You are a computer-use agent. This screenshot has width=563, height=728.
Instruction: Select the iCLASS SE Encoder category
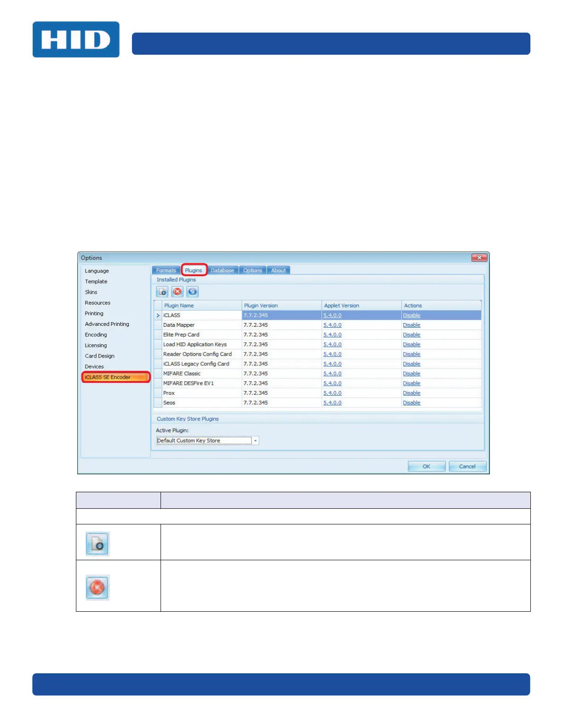point(116,377)
